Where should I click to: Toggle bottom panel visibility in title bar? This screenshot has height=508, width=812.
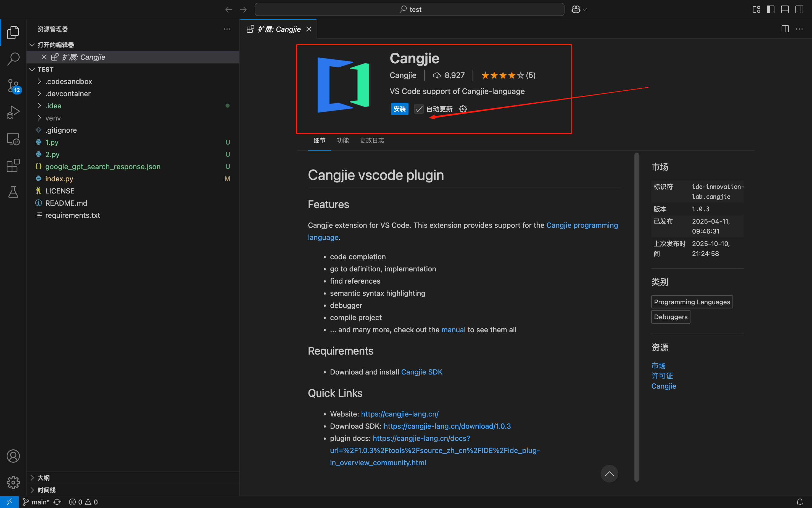[x=785, y=9]
